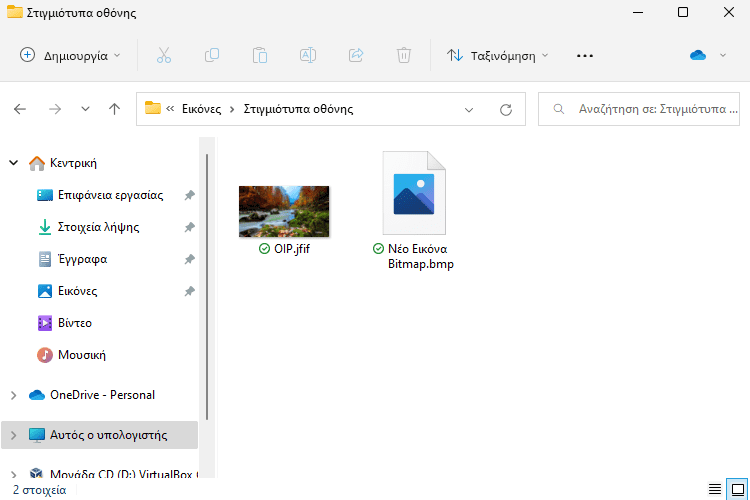Select Μονάδα CD (D:) VirtualBox item

[x=123, y=474]
